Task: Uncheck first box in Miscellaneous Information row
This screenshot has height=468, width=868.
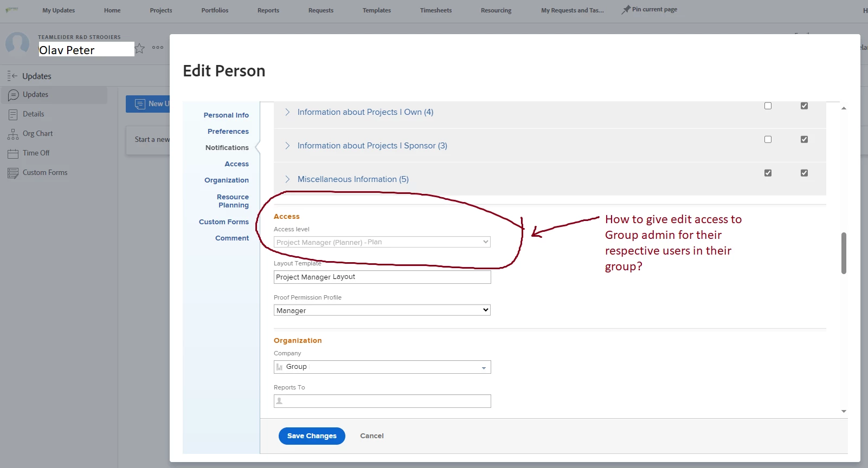Action: 768,173
